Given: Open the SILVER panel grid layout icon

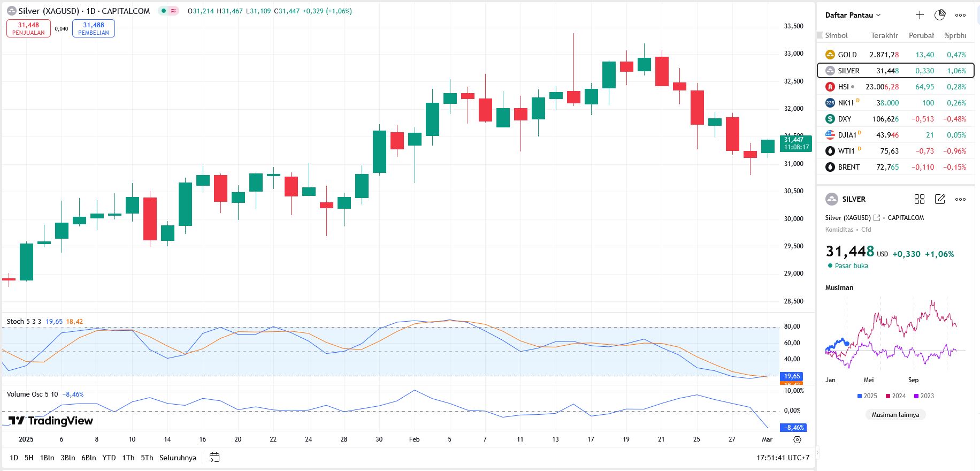Looking at the screenshot, I should tap(920, 199).
